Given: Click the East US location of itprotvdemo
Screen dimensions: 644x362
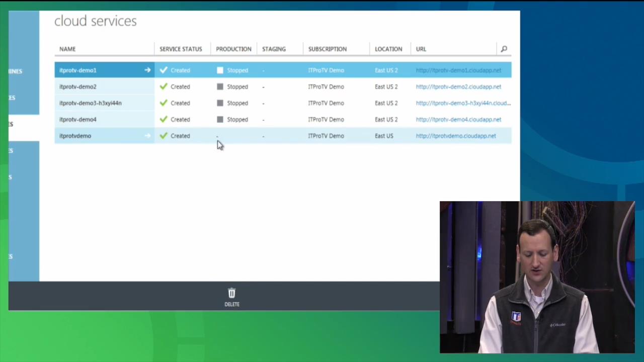Looking at the screenshot, I should tap(384, 136).
